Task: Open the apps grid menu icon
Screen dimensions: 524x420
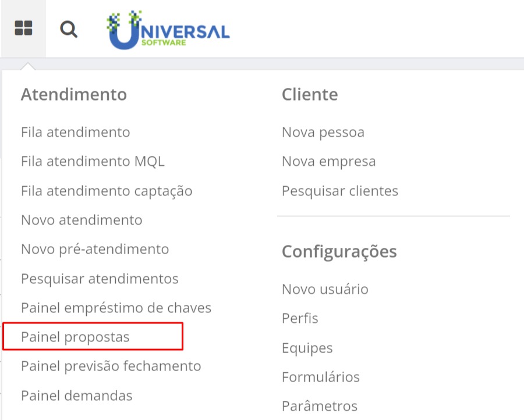Action: pyautogui.click(x=23, y=28)
